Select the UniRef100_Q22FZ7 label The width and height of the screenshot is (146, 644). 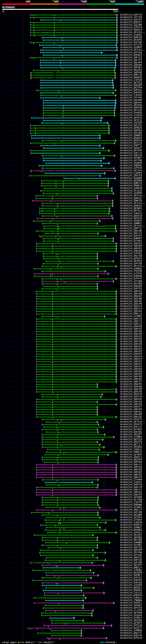(x=131, y=628)
